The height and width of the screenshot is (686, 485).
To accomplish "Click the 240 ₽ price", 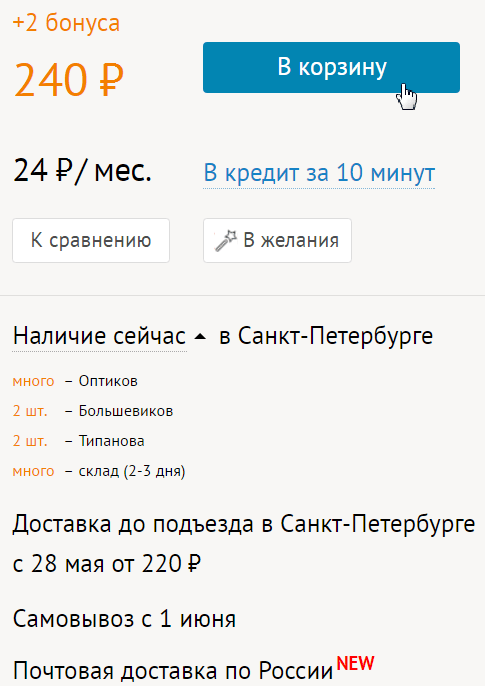I will coord(69,79).
